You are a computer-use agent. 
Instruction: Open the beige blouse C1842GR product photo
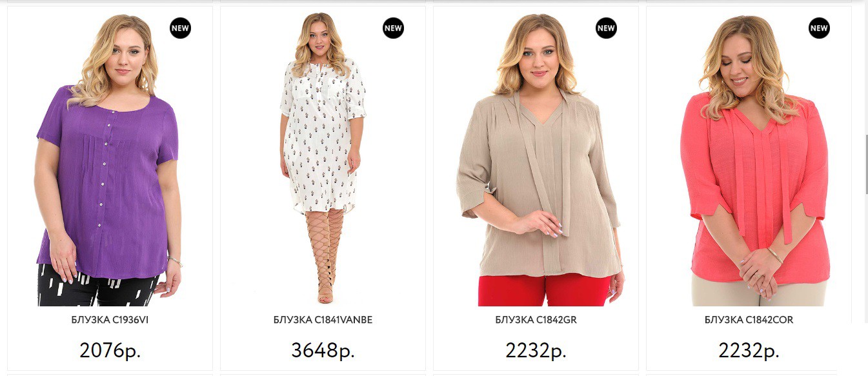click(x=536, y=159)
